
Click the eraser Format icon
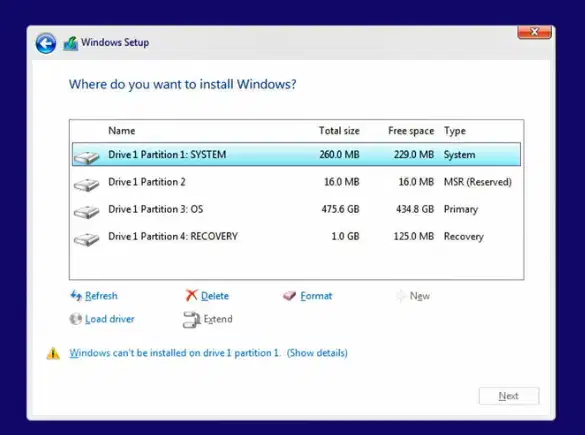289,296
